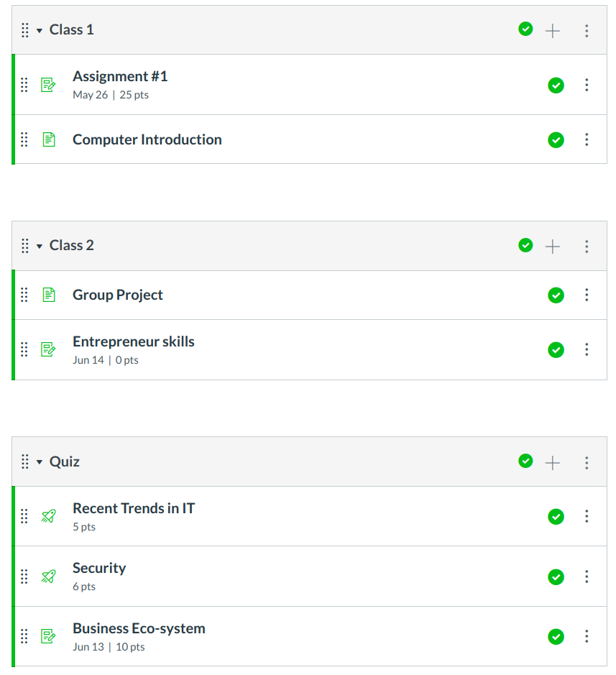The height and width of the screenshot is (675, 616).
Task: Add an item to the Class 1 module
Action: click(x=552, y=30)
